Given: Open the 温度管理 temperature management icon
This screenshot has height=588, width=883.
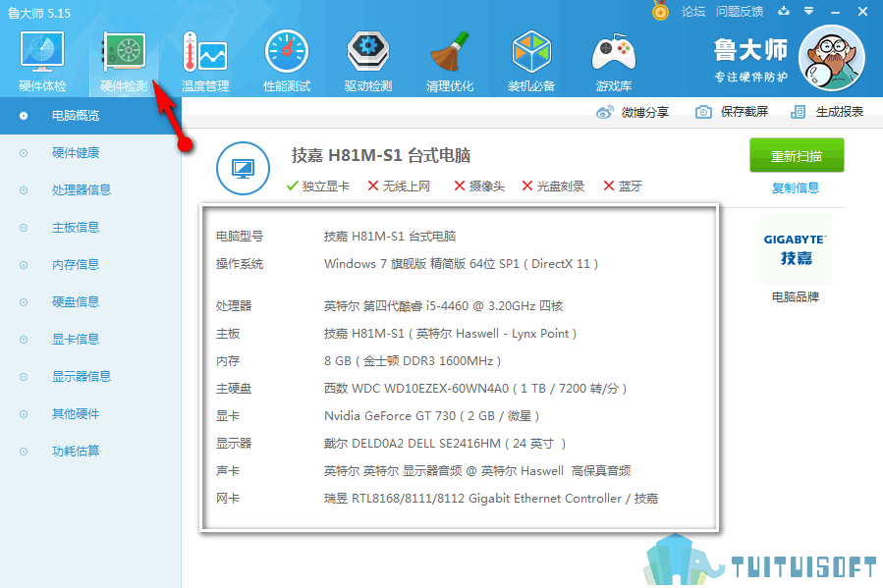Looking at the screenshot, I should click(x=205, y=61).
